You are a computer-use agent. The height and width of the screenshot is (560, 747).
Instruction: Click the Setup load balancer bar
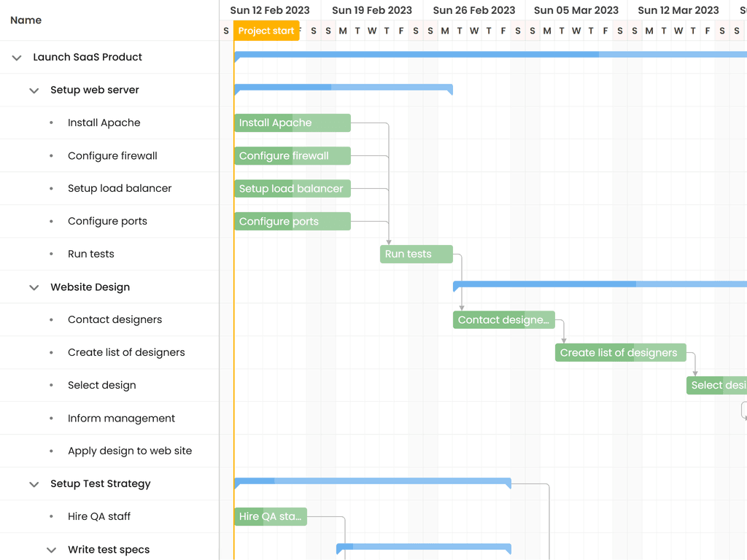tap(292, 189)
